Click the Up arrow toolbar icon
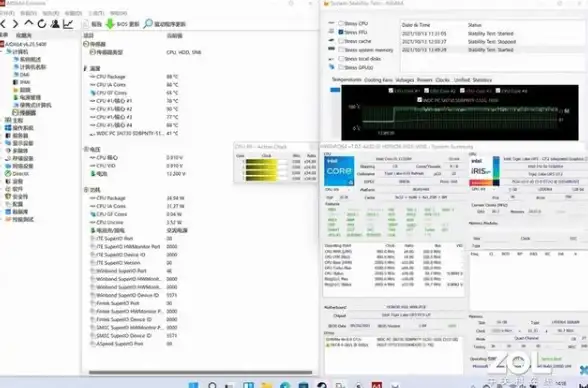The image size is (588, 388). coord(28,23)
